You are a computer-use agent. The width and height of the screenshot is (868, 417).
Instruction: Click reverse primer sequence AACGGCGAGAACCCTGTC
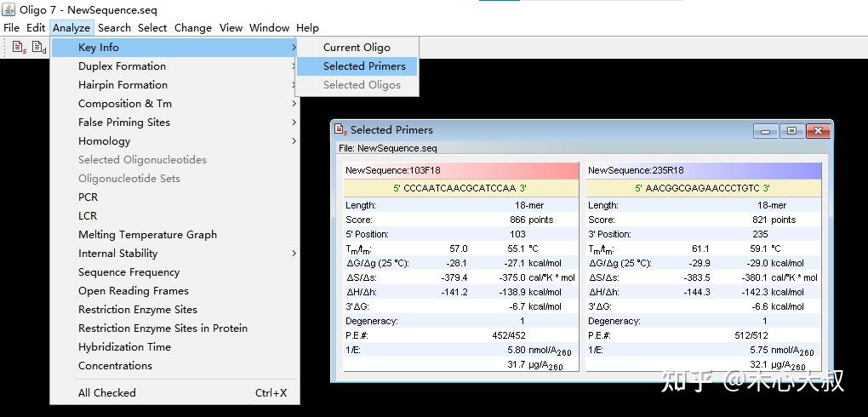[x=702, y=188]
